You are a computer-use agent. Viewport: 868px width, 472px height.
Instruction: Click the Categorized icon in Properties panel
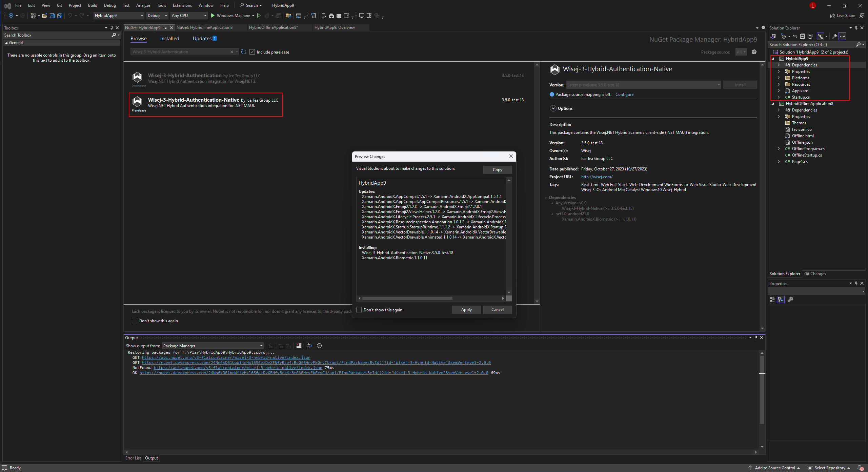point(773,300)
